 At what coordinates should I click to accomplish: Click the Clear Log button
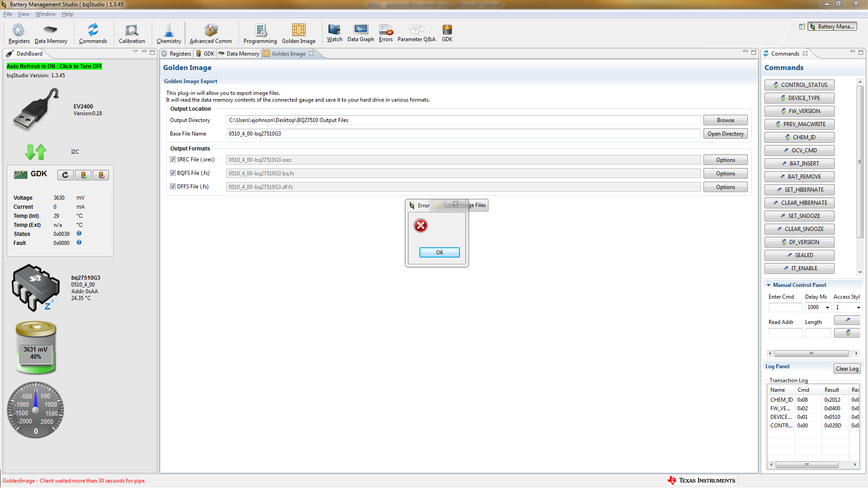(847, 369)
